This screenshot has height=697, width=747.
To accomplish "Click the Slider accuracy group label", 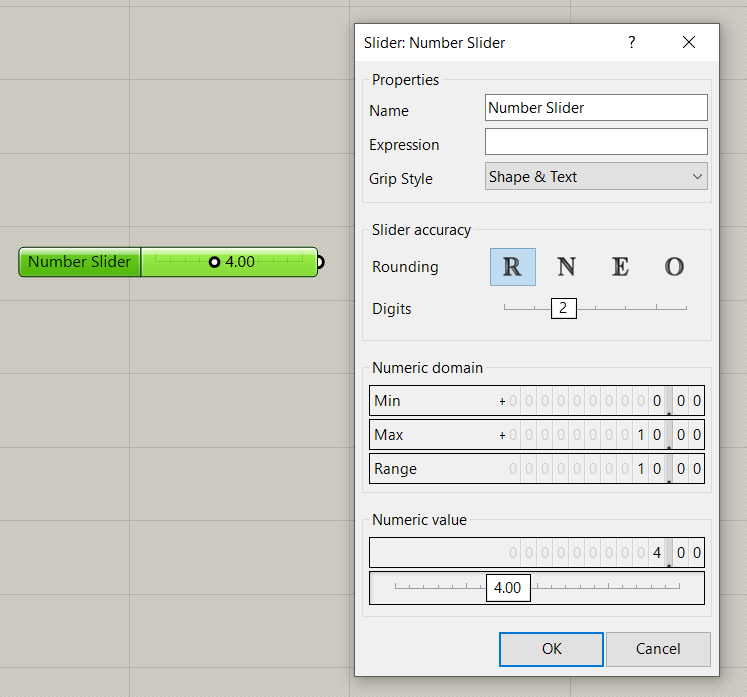I will click(421, 230).
